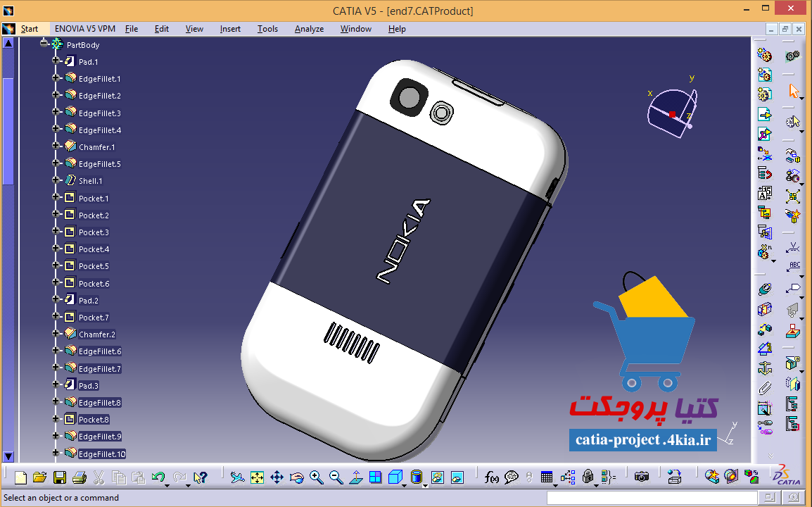
Task: Click the Explode icon with yellow arrows
Action: point(793,196)
